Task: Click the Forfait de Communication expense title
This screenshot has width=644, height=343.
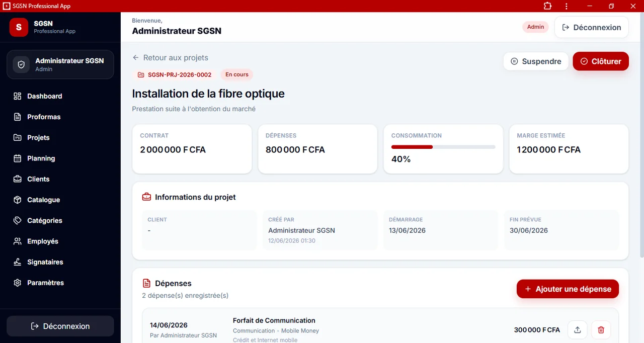Action: tap(274, 320)
